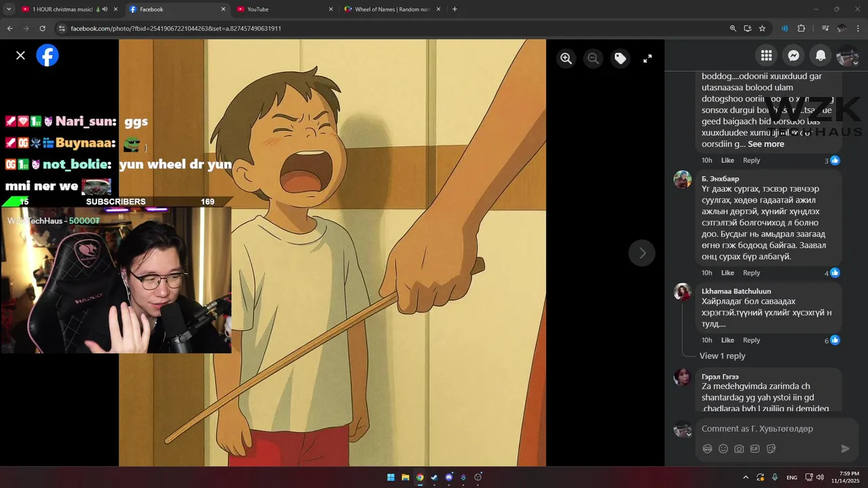Go back in browser history
The width and height of the screenshot is (868, 488).
tap(9, 28)
